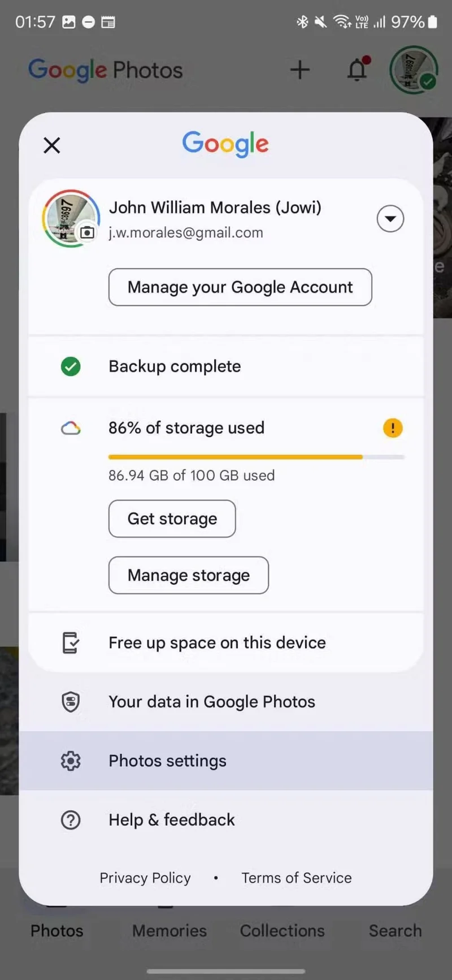Open the Privacy Policy link
Image resolution: width=452 pixels, height=980 pixels.
(x=145, y=878)
